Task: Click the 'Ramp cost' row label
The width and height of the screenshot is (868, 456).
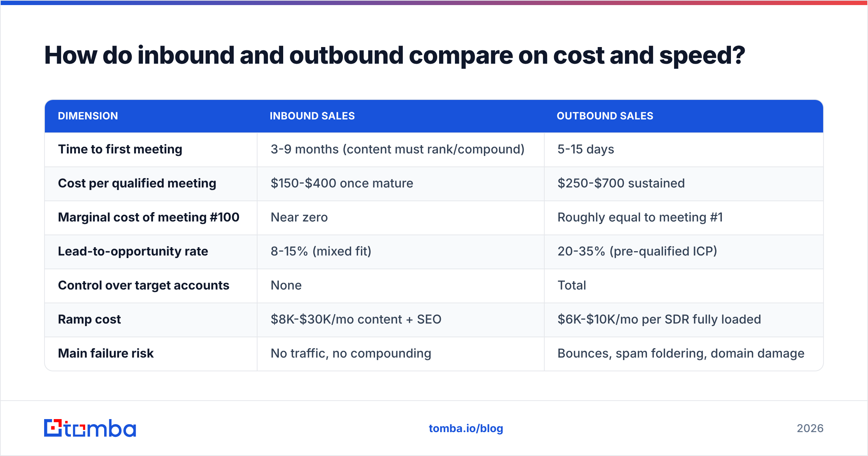Action: tap(89, 320)
